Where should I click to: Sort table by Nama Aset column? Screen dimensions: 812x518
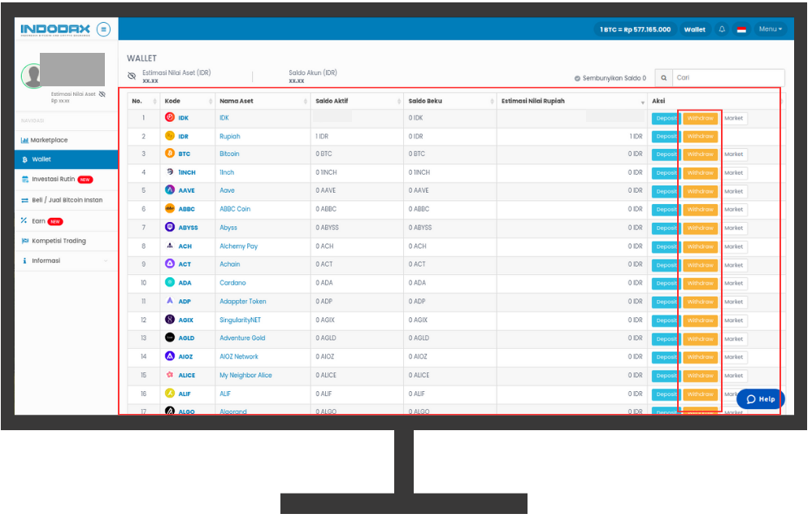point(263,101)
